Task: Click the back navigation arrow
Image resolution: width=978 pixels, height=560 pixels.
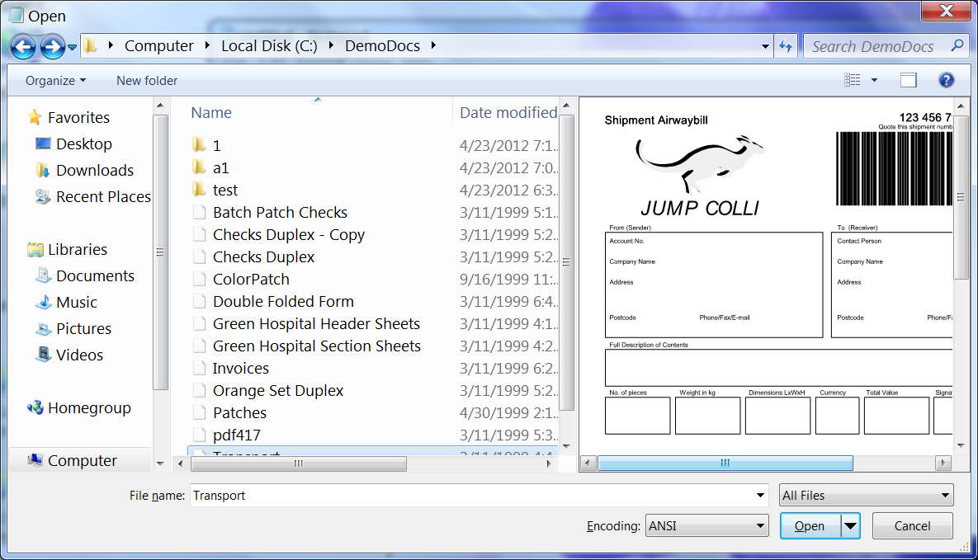Action: (25, 46)
